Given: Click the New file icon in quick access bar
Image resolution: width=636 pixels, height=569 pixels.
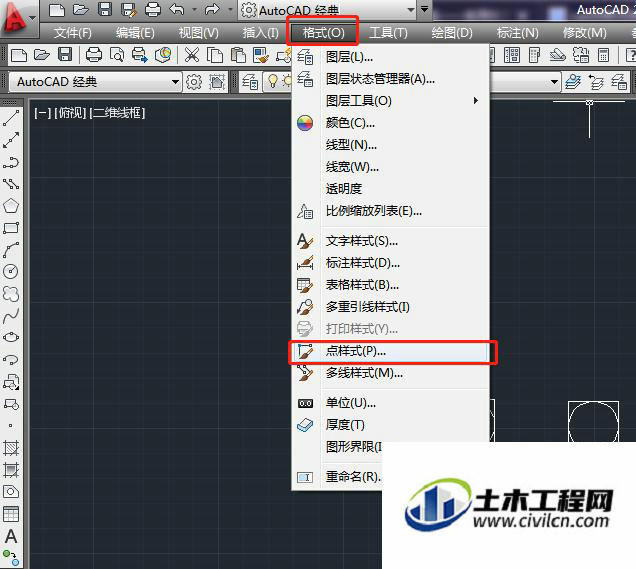Looking at the screenshot, I should tap(57, 10).
